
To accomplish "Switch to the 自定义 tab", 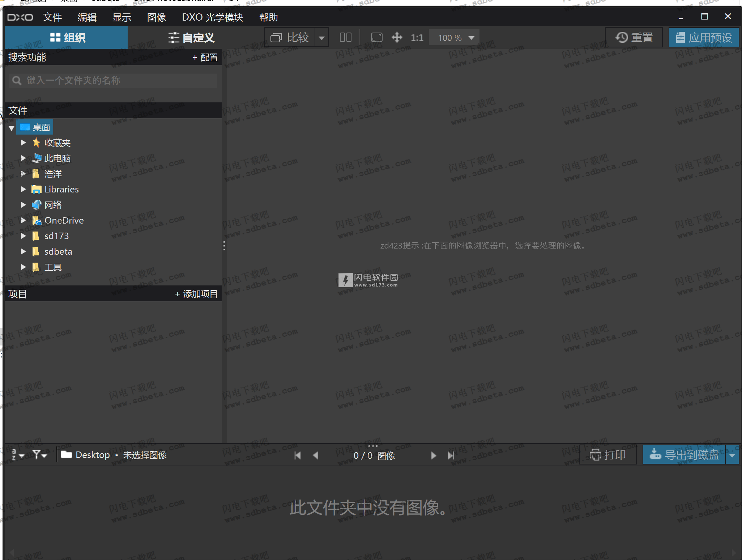I will [191, 37].
